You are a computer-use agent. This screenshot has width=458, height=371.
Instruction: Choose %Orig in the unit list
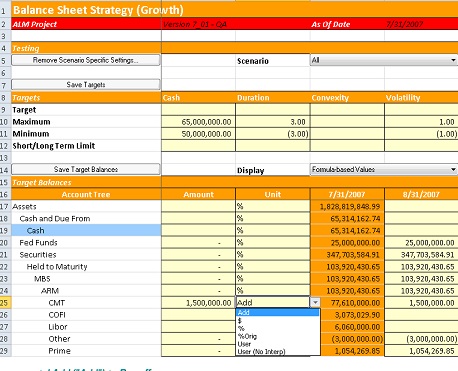[278, 336]
